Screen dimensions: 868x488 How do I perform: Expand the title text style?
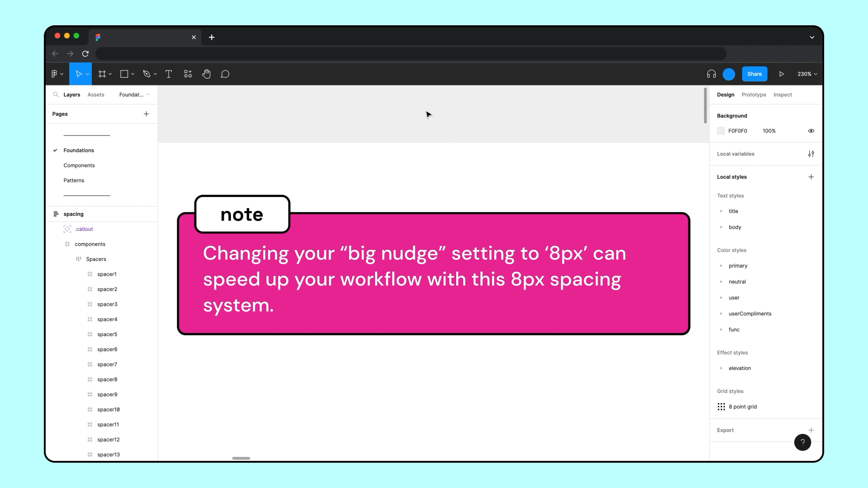(721, 211)
